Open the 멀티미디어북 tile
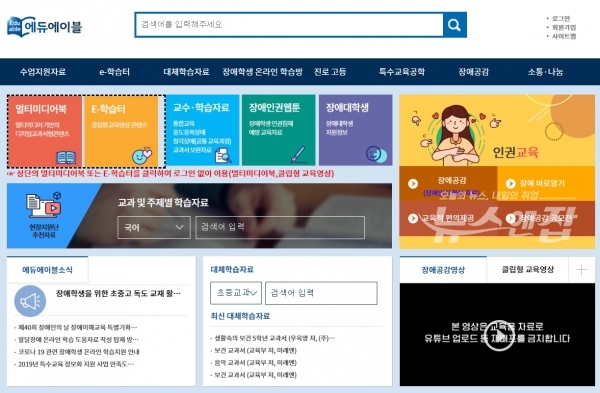Viewport: 600px width, 393px height. click(44, 131)
